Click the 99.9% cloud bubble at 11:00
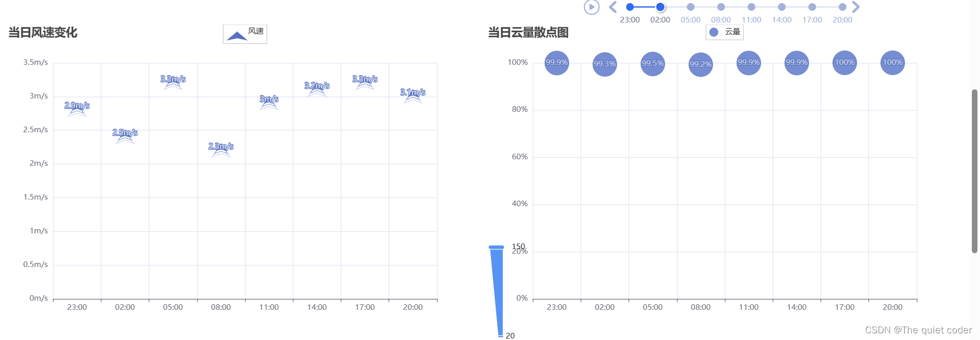 click(x=749, y=63)
